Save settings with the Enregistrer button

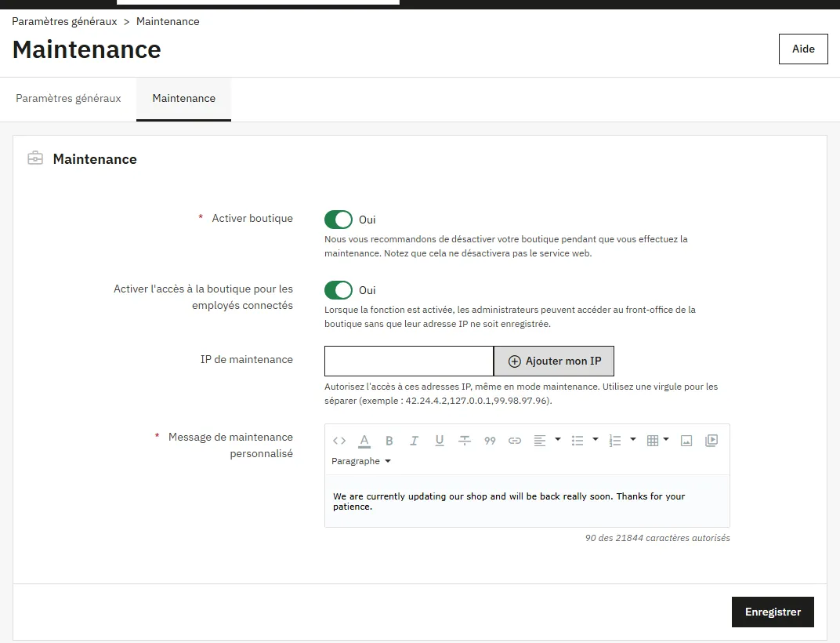pos(773,612)
